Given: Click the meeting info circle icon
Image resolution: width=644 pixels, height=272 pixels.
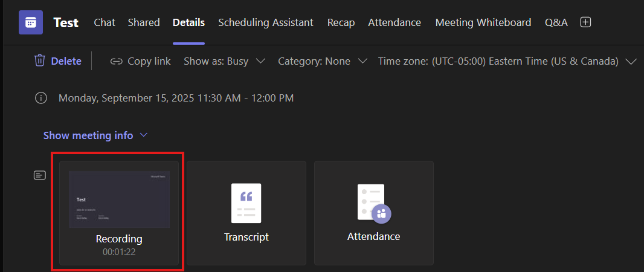Looking at the screenshot, I should pos(41,97).
